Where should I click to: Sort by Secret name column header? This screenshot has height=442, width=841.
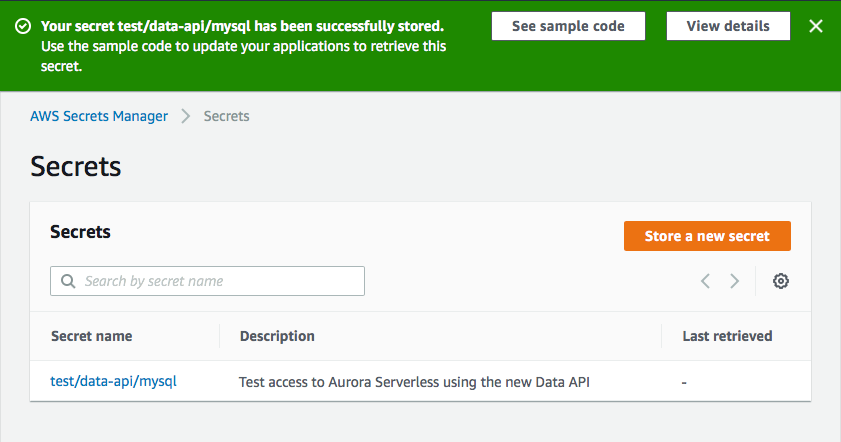(92, 336)
